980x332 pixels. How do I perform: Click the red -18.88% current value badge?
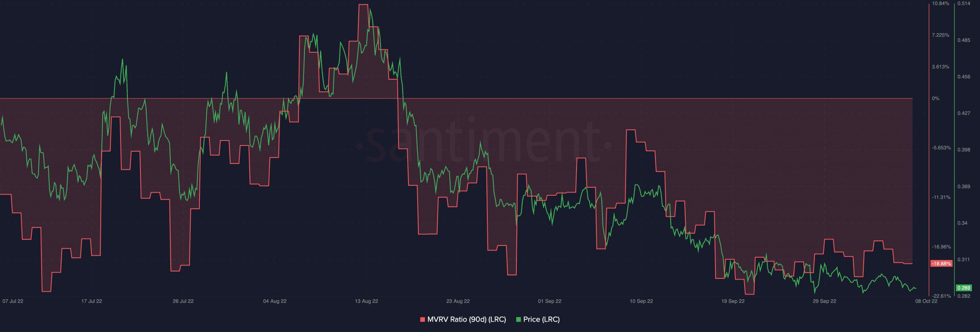941,263
